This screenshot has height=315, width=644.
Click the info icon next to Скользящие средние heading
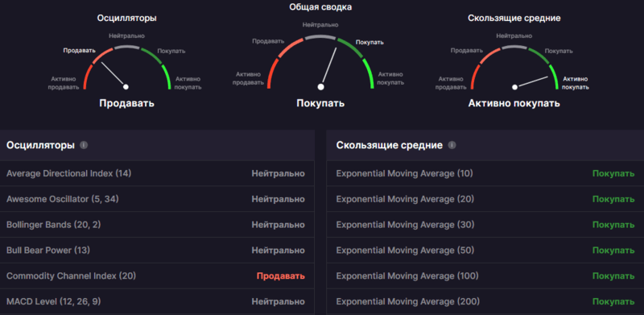pyautogui.click(x=452, y=145)
